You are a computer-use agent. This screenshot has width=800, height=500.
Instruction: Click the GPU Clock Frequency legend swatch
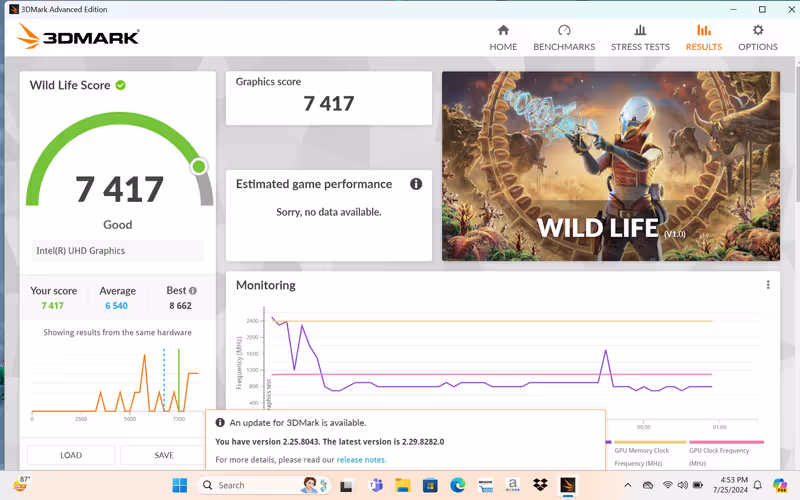pyautogui.click(x=725, y=441)
